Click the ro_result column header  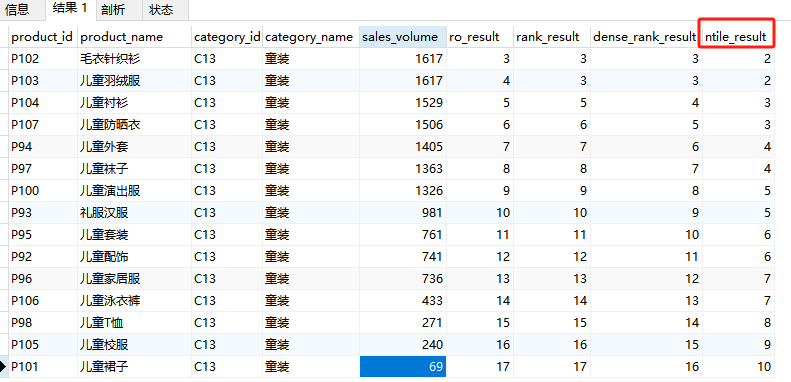[479, 37]
